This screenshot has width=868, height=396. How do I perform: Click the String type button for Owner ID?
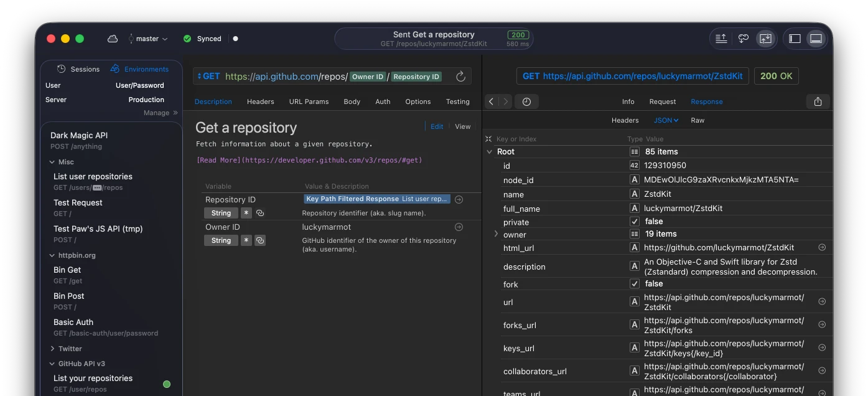tap(221, 240)
